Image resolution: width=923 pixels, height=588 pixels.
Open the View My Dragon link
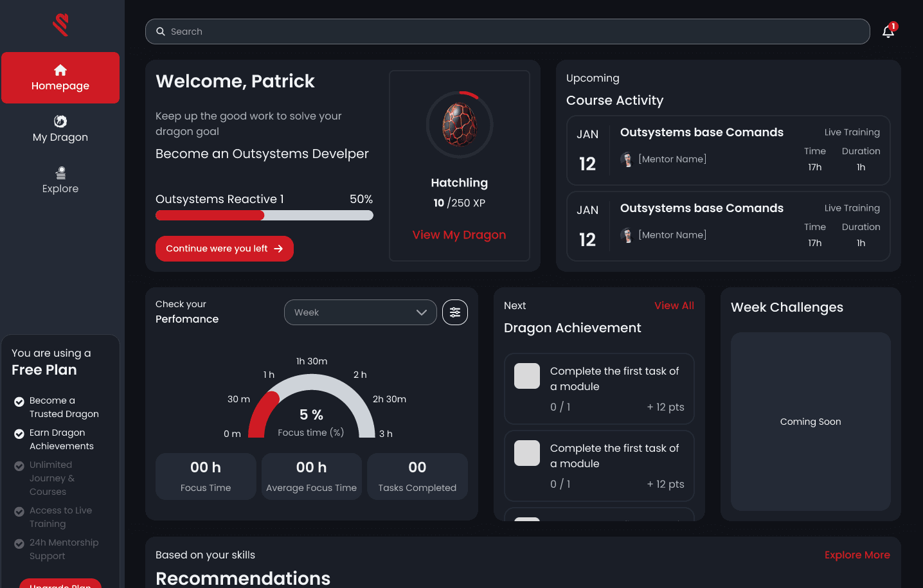459,235
